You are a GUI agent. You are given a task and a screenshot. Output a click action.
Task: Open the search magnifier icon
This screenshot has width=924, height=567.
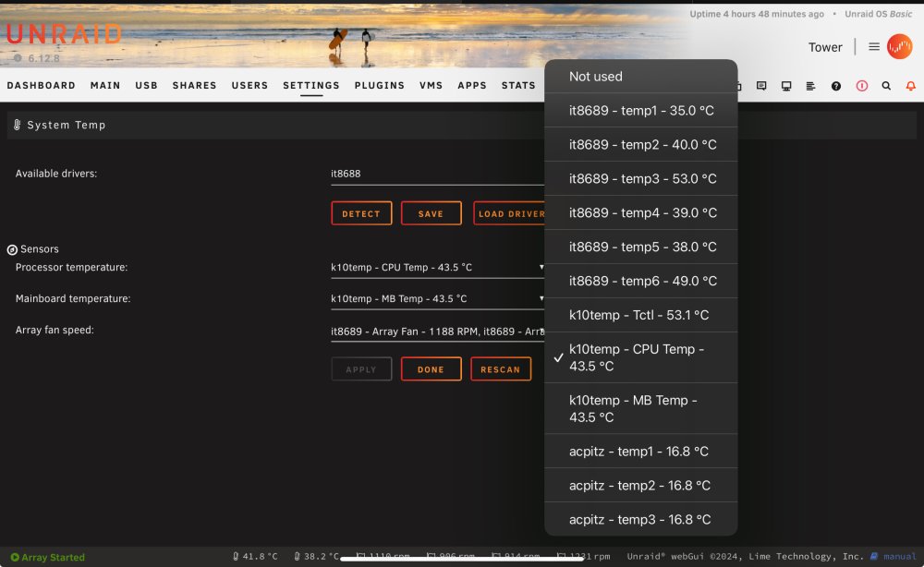(886, 86)
